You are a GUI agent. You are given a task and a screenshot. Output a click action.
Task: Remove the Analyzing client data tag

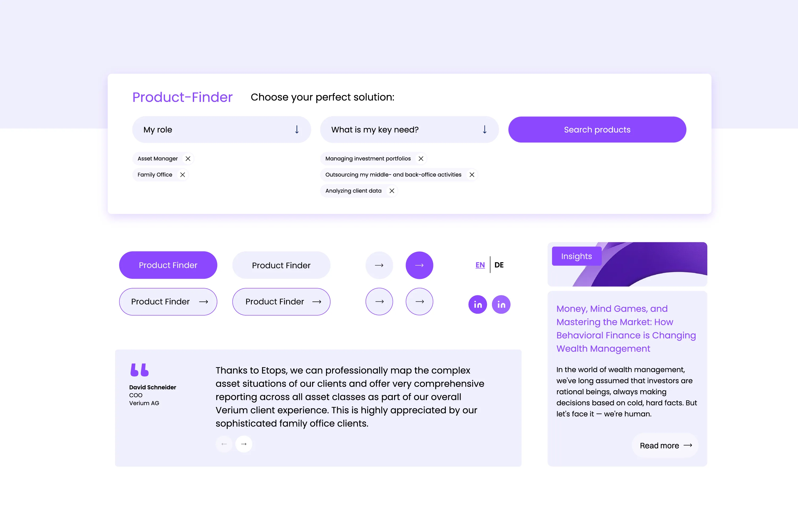(x=392, y=191)
